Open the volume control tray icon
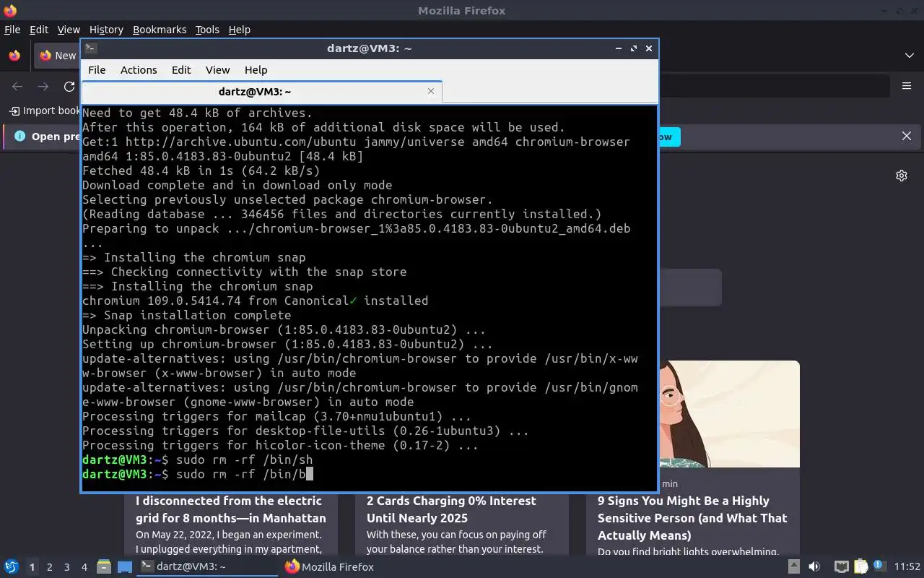Image resolution: width=924 pixels, height=578 pixels. [814, 567]
